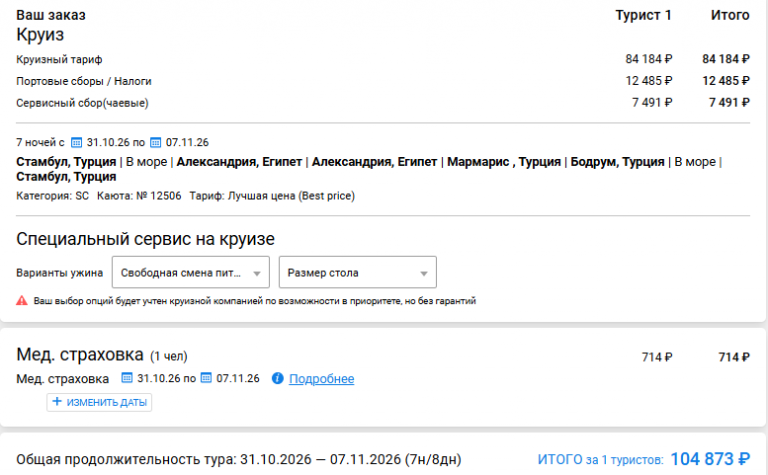The height and width of the screenshot is (475, 768).
Task: Click the Мед. страховка section heading
Action: 80,354
